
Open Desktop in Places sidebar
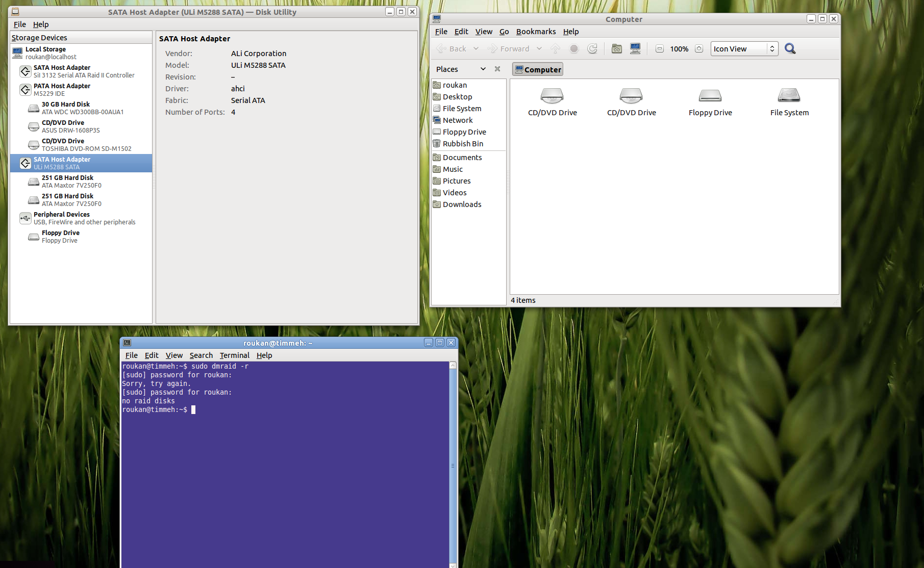pos(469,97)
